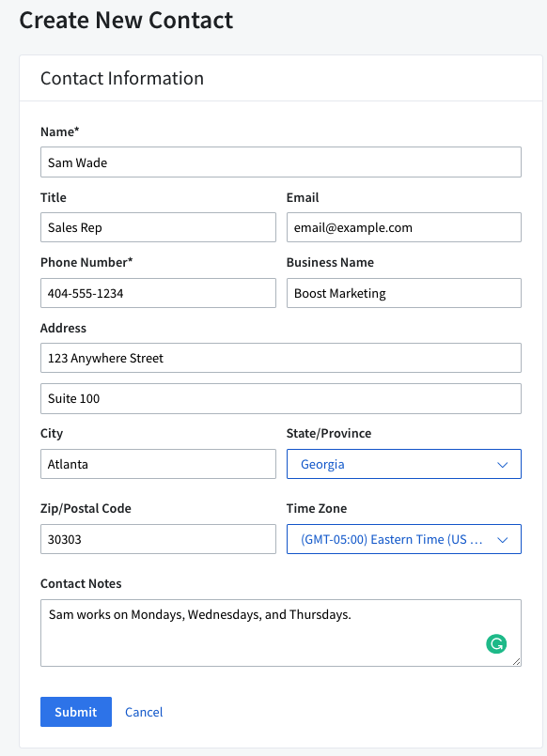Click the State/Province dropdown chevron arrow
Image resolution: width=547 pixels, height=756 pixels.
tap(502, 465)
